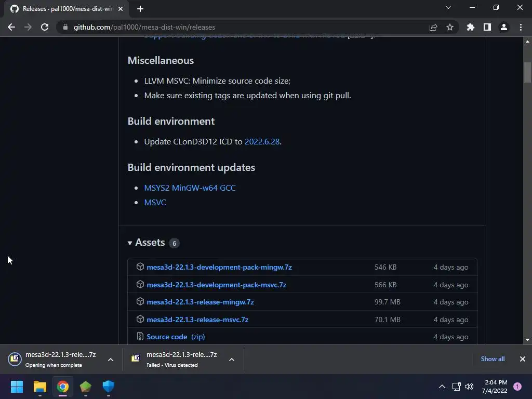Open the Windows Start menu

(17, 387)
